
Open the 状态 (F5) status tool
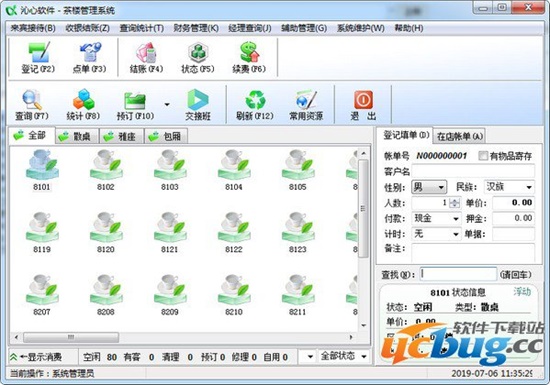point(197,58)
